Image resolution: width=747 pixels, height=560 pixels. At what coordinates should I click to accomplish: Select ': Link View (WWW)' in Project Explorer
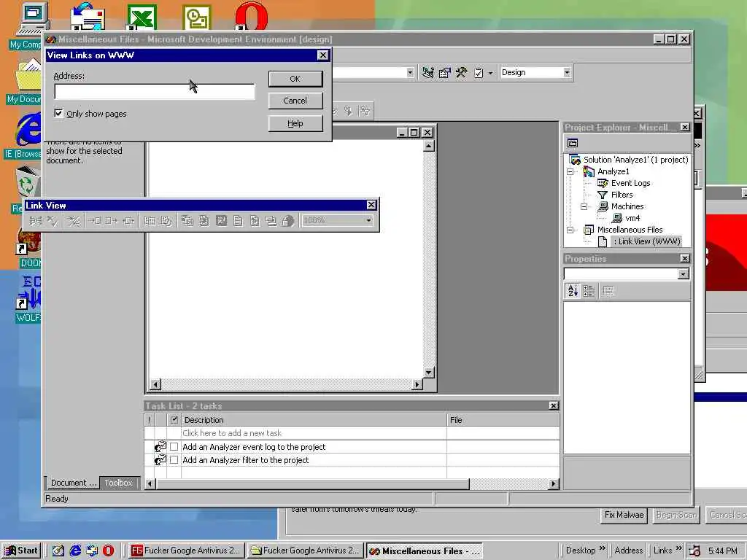[x=646, y=241]
